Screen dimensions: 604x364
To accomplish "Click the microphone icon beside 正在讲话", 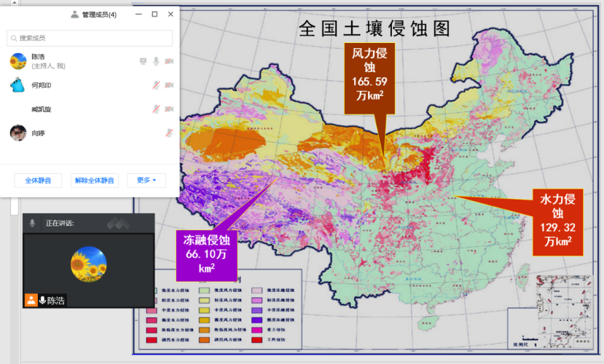I will point(32,223).
